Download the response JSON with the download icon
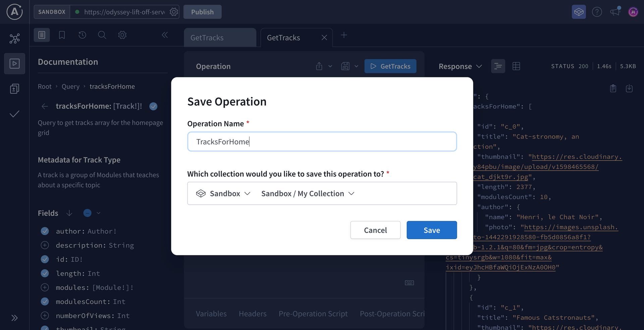Screen dimensions: 644x330 pyautogui.click(x=629, y=88)
